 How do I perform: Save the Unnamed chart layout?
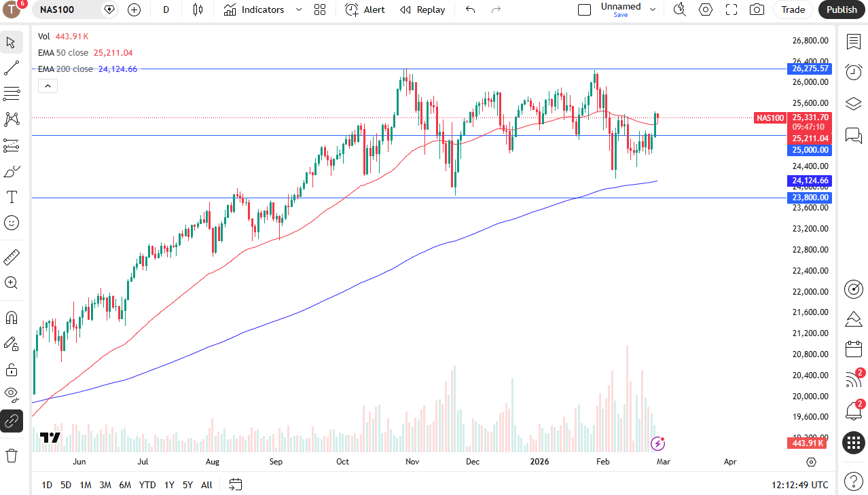point(621,15)
